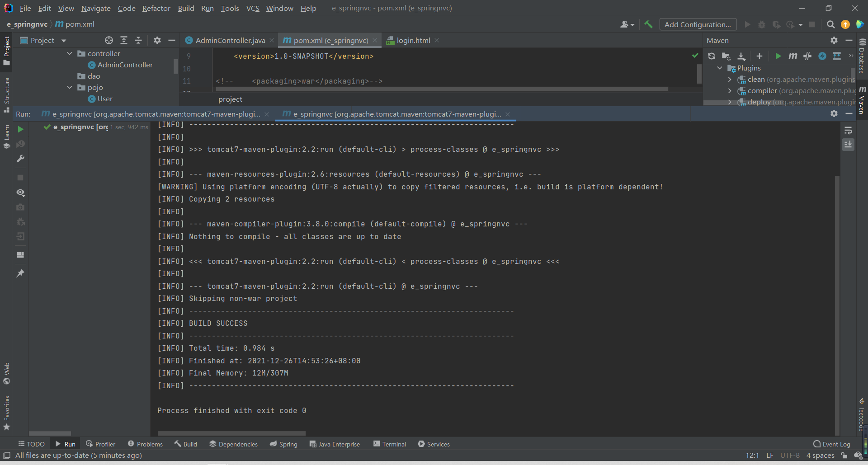Select Opened File crosshair in Project toolbar
Viewport: 868px width, 465px height.
tap(108, 40)
